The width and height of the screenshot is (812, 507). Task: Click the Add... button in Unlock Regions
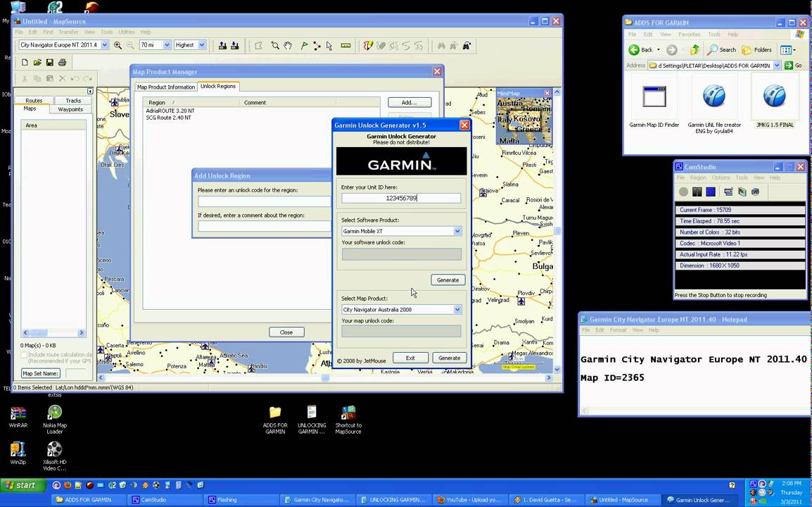409,103
